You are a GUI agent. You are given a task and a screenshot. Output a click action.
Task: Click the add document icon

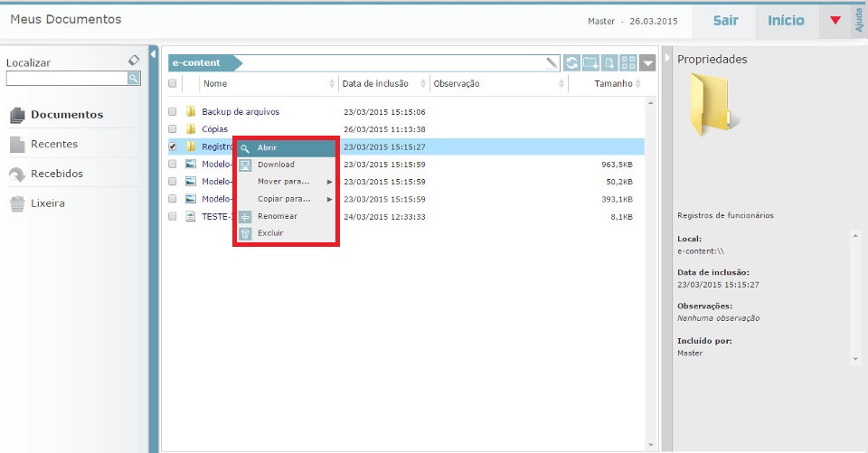(609, 62)
